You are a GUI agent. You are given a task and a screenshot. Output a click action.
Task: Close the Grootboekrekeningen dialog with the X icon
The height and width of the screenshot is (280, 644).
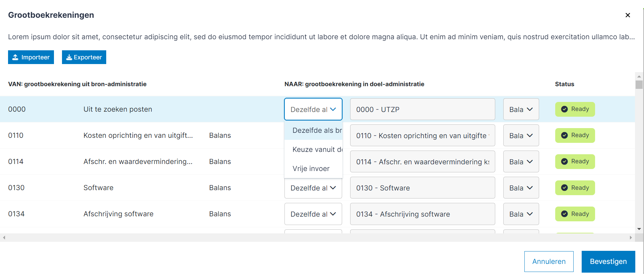tap(628, 15)
